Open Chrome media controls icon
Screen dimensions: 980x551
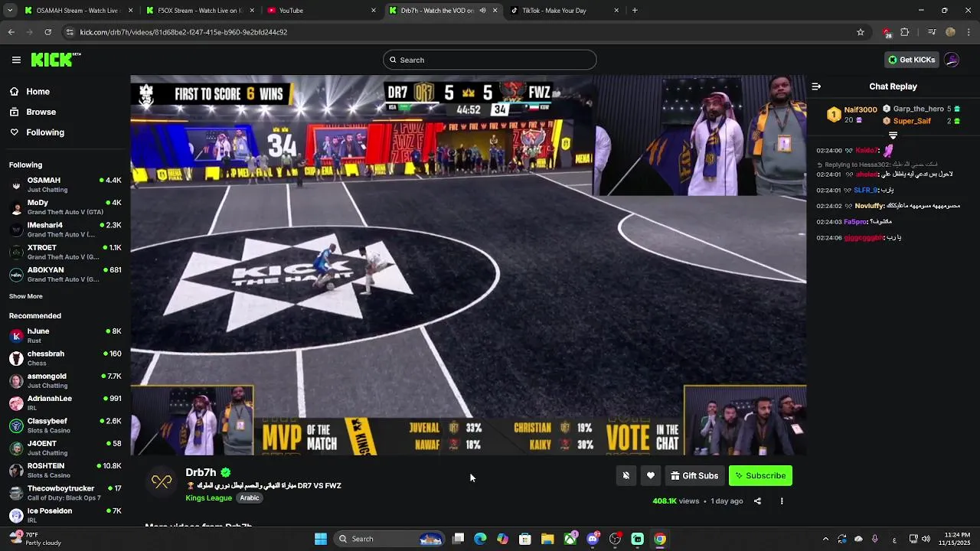pos(932,32)
